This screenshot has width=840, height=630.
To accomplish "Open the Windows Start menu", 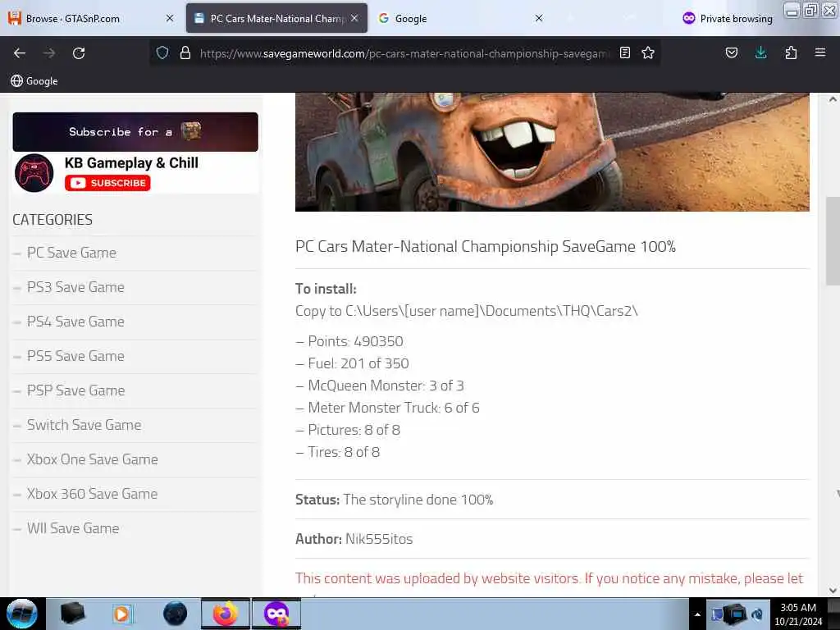I will [x=22, y=614].
